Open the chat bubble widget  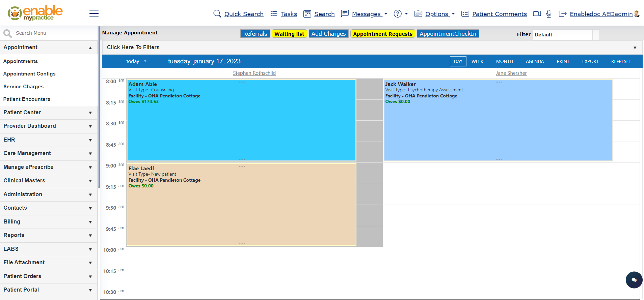634,280
